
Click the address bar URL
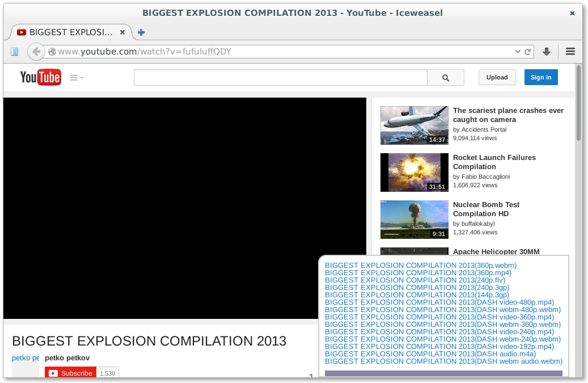[x=145, y=52]
